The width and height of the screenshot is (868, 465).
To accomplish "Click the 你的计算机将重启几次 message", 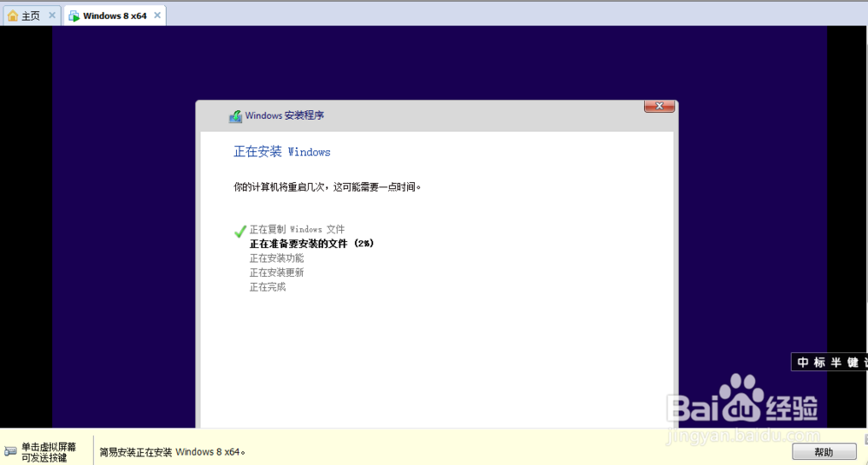I will (x=327, y=187).
